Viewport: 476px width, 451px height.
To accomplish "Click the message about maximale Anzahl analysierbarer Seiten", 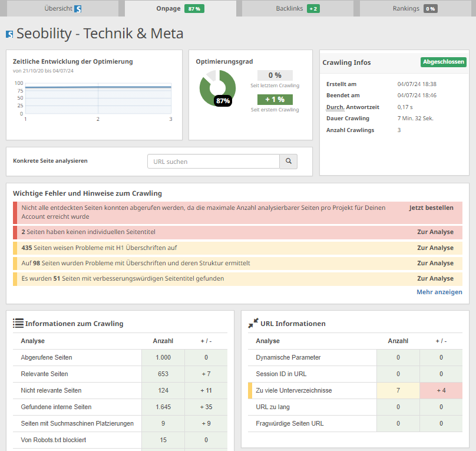I will [x=203, y=212].
